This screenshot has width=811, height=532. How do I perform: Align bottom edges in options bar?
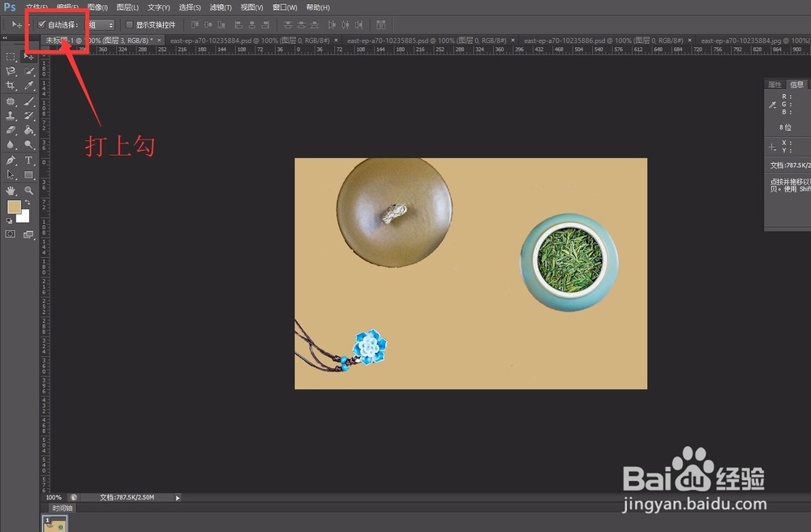(221, 25)
